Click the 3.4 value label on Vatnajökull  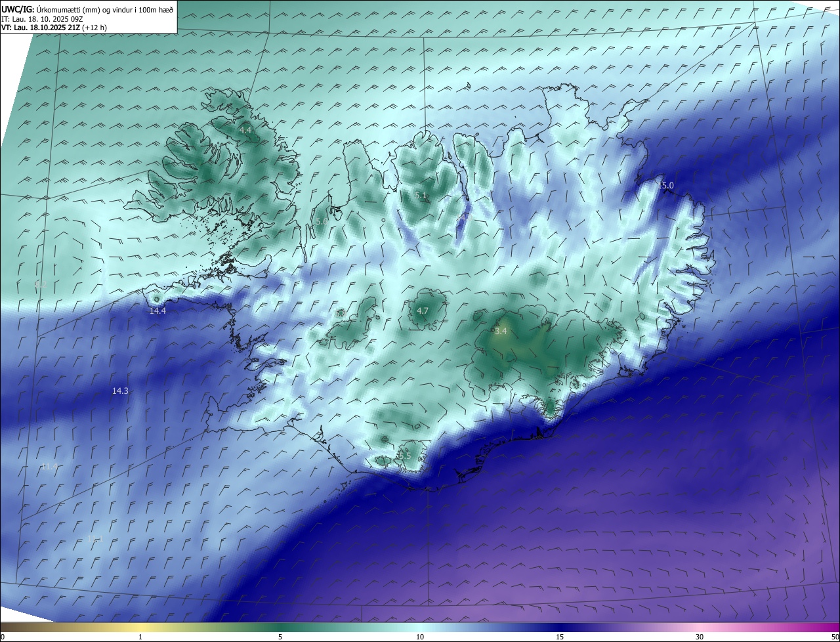[x=501, y=332]
